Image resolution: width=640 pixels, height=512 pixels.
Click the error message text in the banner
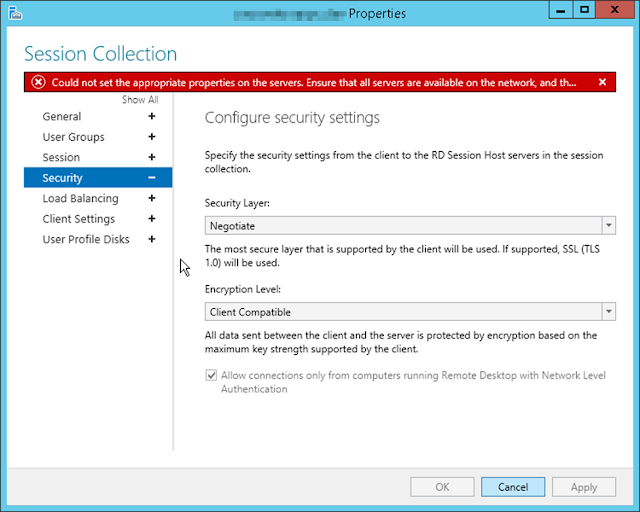point(314,82)
